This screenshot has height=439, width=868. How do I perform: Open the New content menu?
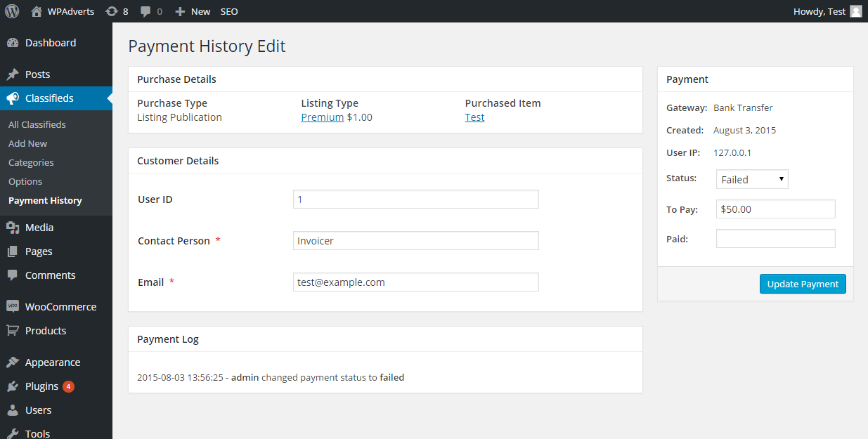(193, 11)
